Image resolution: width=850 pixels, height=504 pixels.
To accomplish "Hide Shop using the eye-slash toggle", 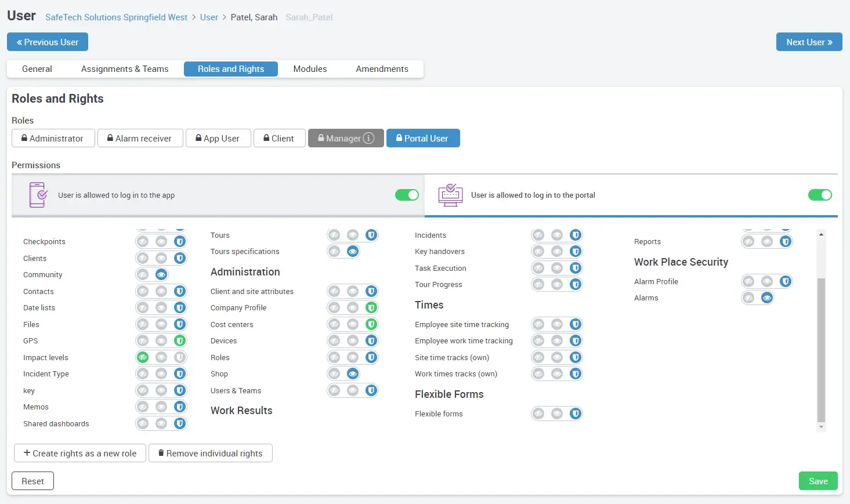I will pyautogui.click(x=334, y=374).
